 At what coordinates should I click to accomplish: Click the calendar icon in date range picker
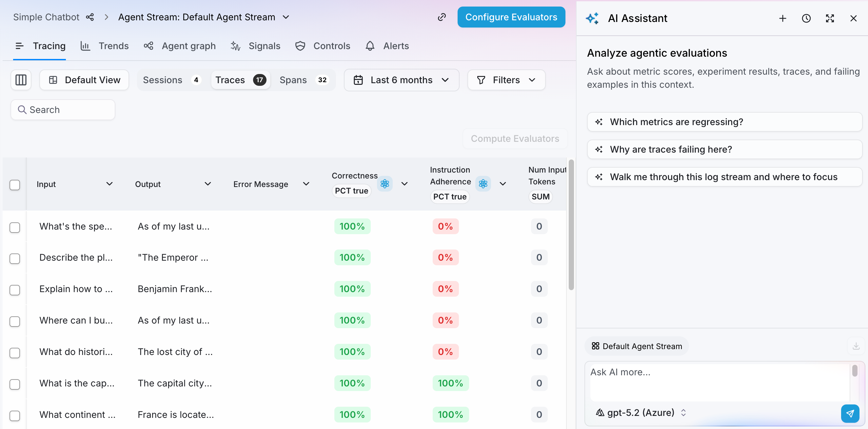[x=358, y=80]
